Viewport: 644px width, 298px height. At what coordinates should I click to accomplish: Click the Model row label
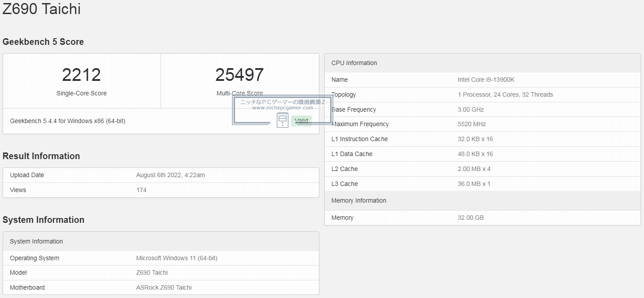18,273
